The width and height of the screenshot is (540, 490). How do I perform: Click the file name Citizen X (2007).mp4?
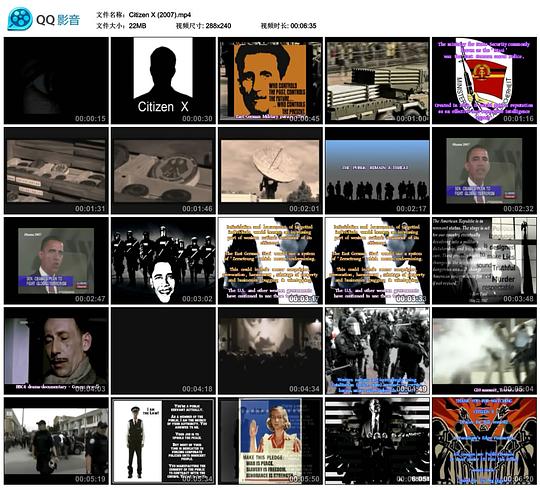[160, 15]
